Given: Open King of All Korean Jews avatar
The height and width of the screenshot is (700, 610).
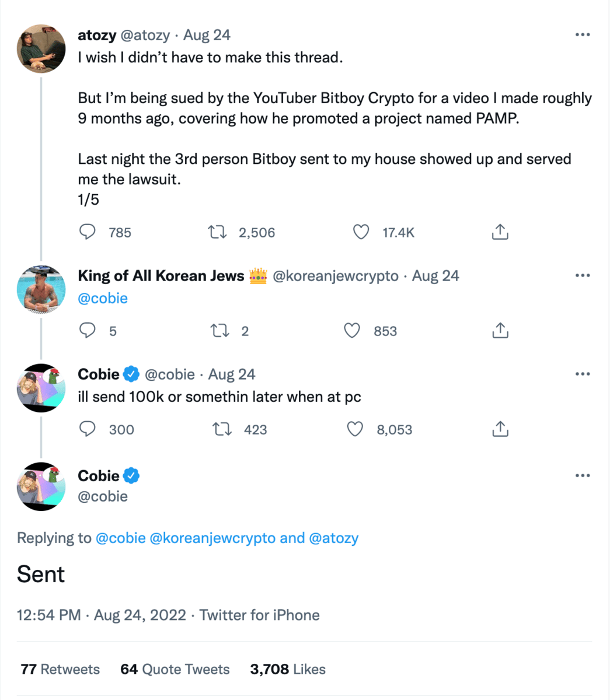Looking at the screenshot, I should [x=41, y=290].
